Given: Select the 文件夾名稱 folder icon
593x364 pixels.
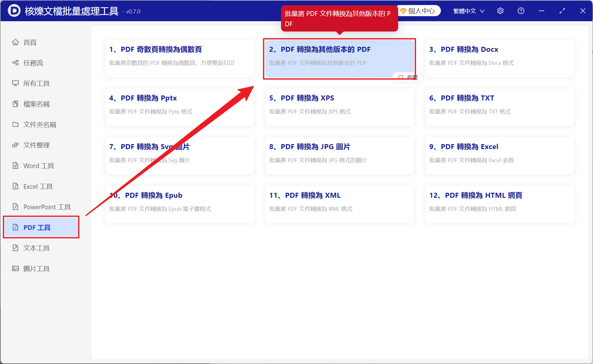Looking at the screenshot, I should coord(15,124).
